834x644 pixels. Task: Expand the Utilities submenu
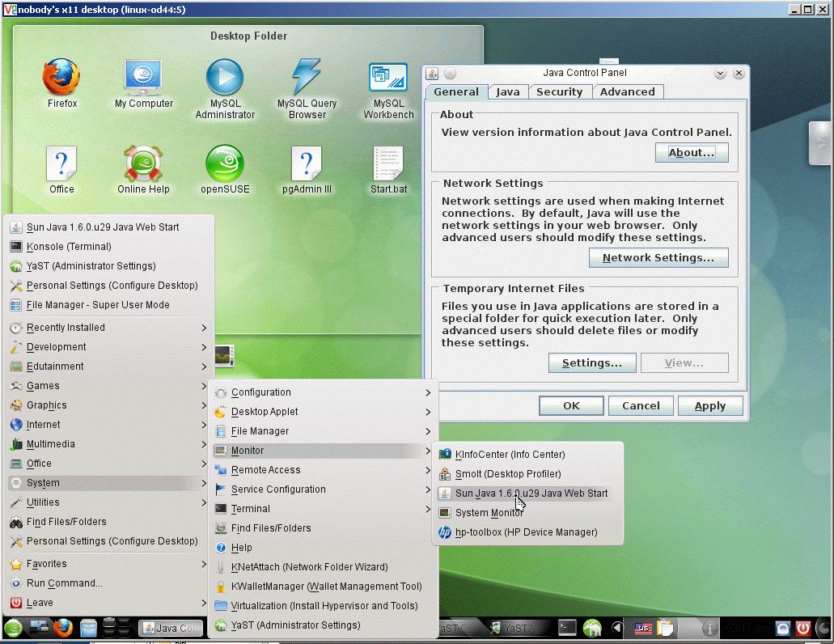coord(108,502)
